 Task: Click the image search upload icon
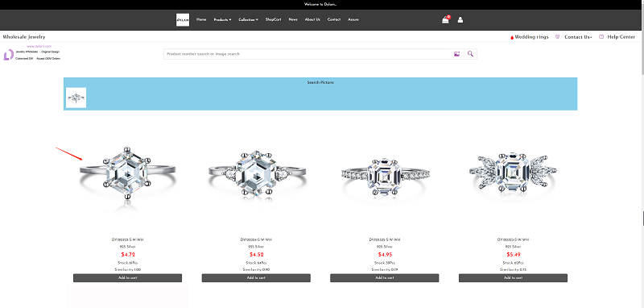click(456, 54)
